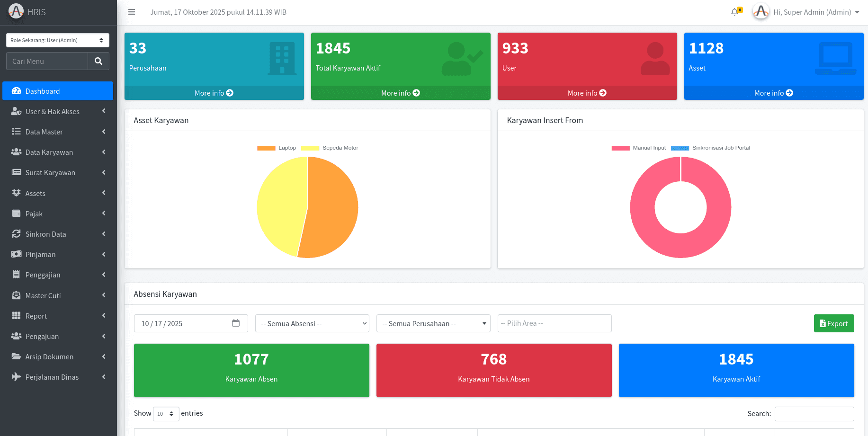Viewport: 868px width, 436px height.
Task: Expand the Data Master menu
Action: pyautogui.click(x=58, y=132)
